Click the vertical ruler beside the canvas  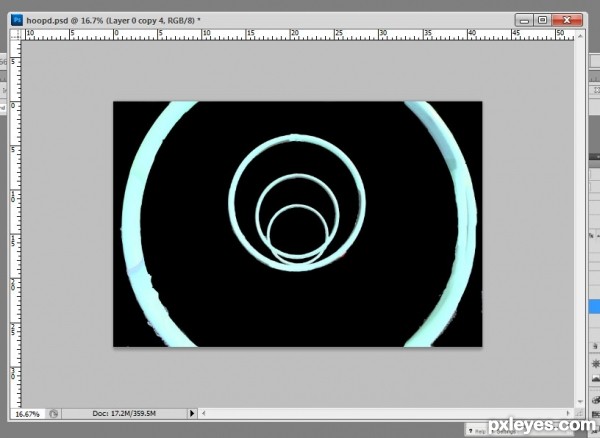(x=16, y=224)
